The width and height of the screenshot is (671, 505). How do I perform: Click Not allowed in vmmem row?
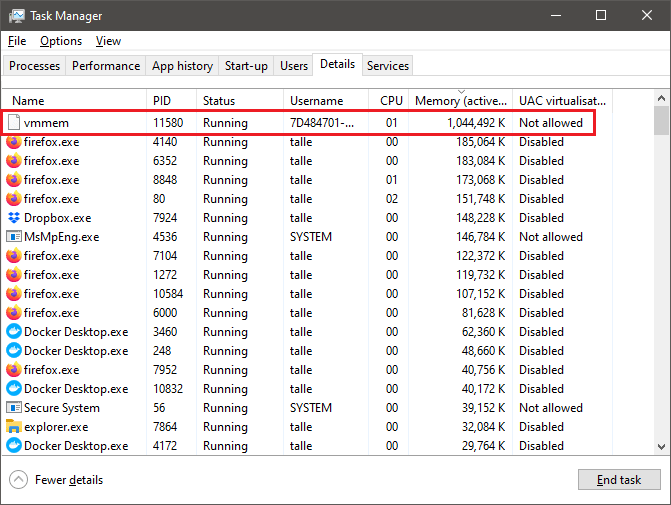pyautogui.click(x=551, y=123)
